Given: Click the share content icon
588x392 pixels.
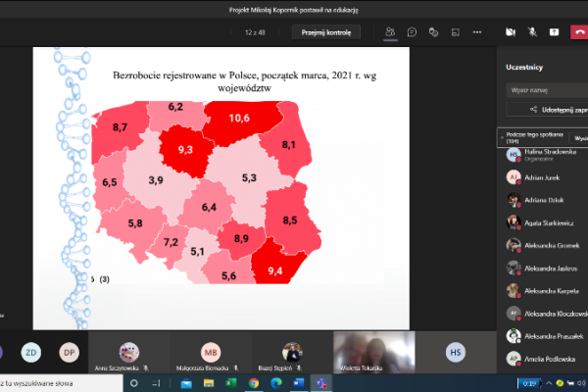Looking at the screenshot, I should (x=555, y=31).
